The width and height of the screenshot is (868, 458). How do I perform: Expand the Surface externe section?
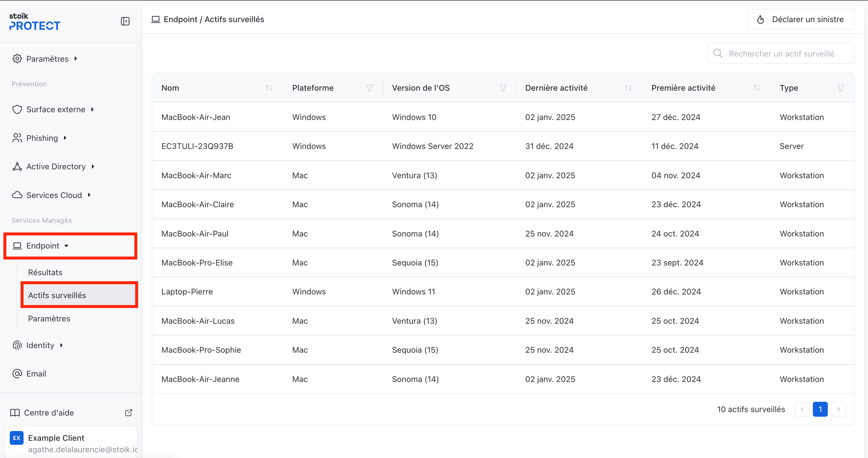pos(56,109)
